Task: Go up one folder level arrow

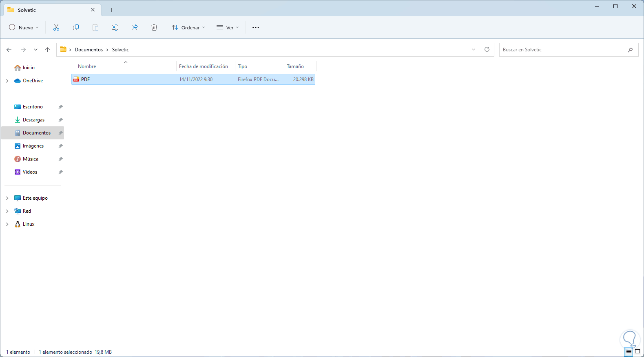Action: (x=47, y=50)
